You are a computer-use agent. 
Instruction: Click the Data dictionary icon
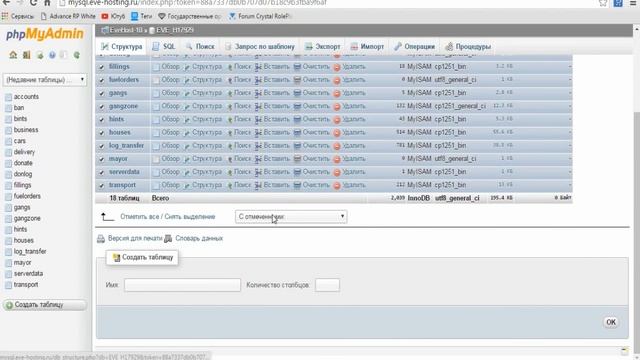pyautogui.click(x=168, y=239)
